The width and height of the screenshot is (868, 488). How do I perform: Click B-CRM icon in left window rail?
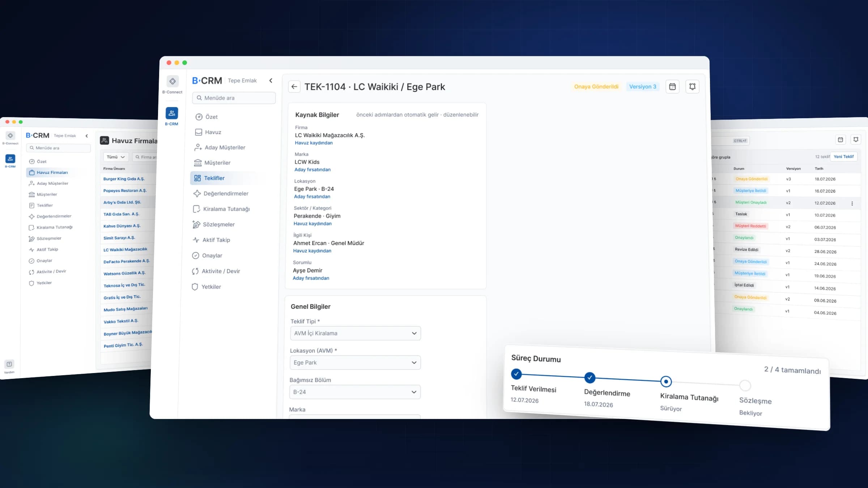pos(10,159)
